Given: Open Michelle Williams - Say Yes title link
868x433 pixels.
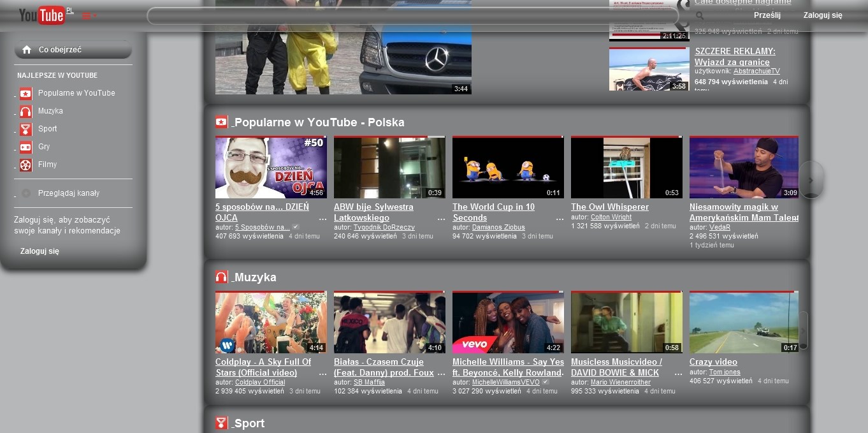Looking at the screenshot, I should [x=508, y=367].
